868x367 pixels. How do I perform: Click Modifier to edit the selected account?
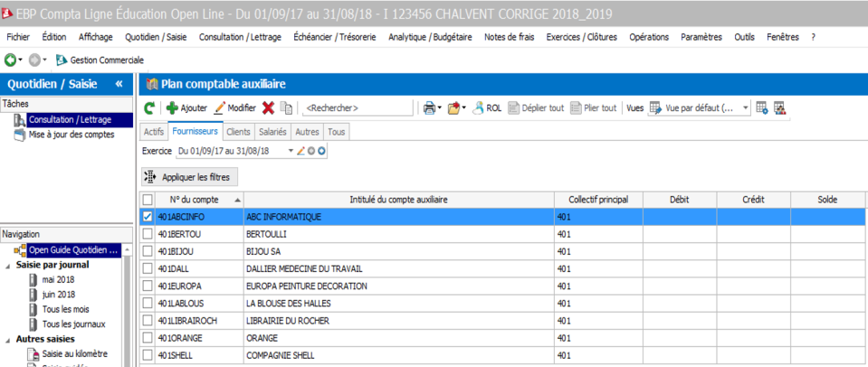[234, 108]
